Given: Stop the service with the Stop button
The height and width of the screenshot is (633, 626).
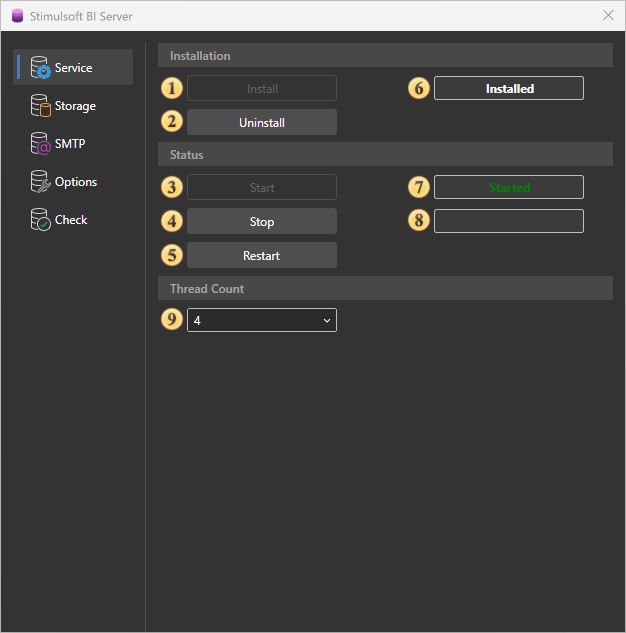Looking at the screenshot, I should [262, 221].
